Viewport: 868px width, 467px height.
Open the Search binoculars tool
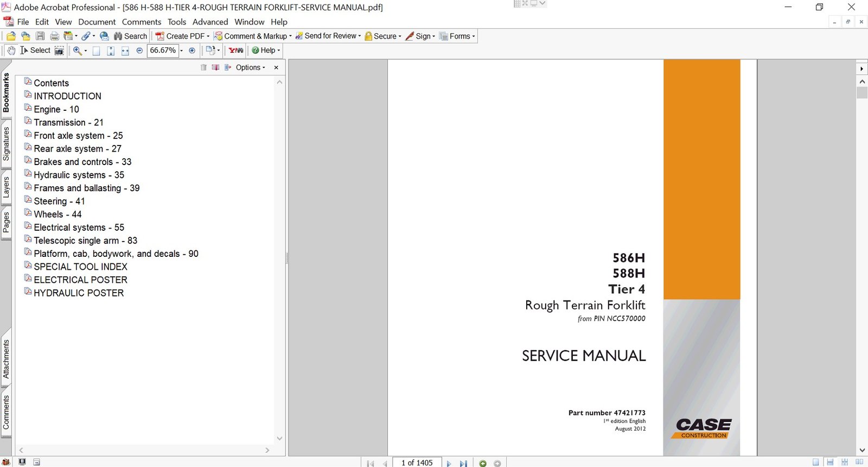(130, 36)
